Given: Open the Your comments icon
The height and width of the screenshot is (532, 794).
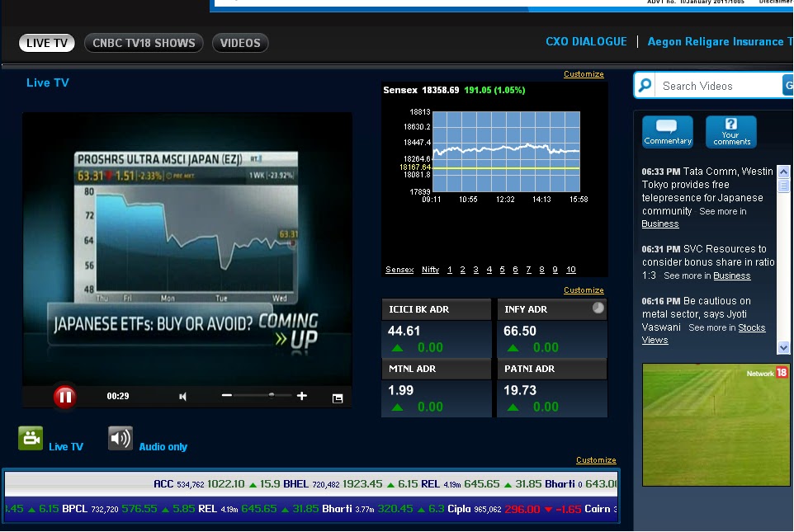Looking at the screenshot, I should [731, 132].
